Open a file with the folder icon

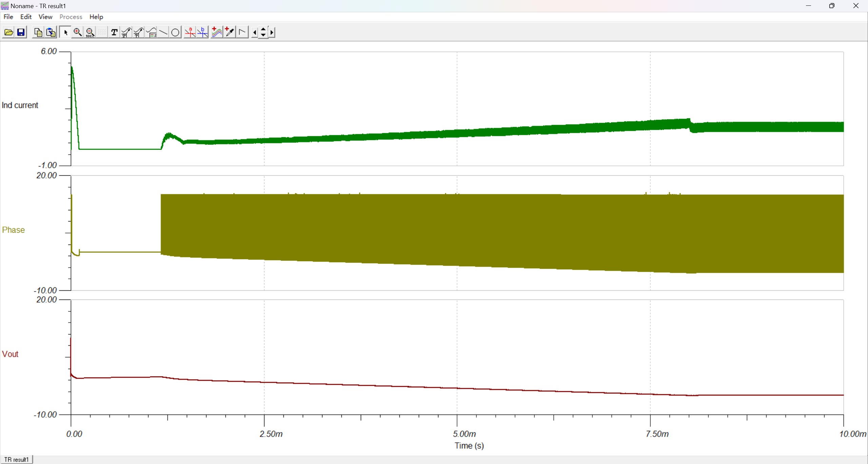tap(9, 32)
